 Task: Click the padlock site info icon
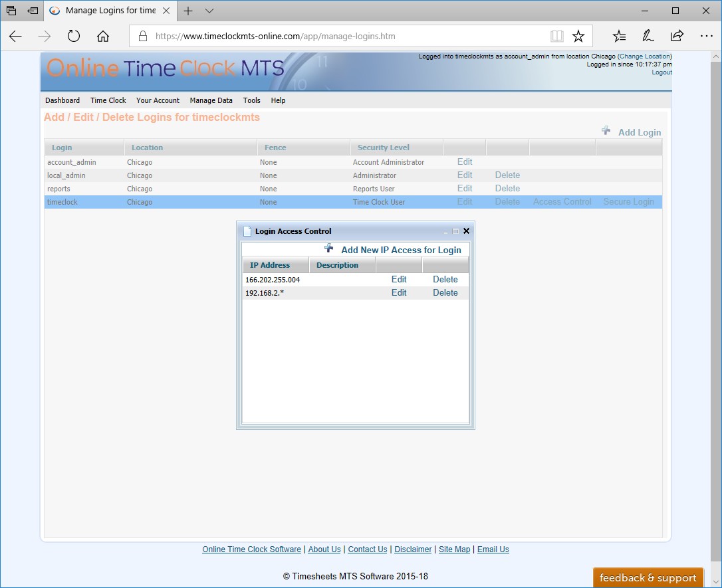tap(143, 37)
